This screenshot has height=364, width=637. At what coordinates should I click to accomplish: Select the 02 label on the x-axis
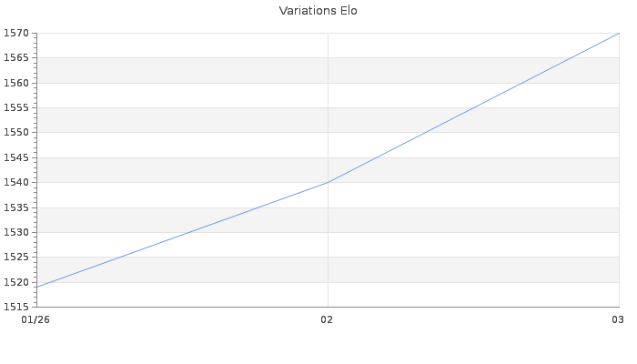pyautogui.click(x=328, y=319)
